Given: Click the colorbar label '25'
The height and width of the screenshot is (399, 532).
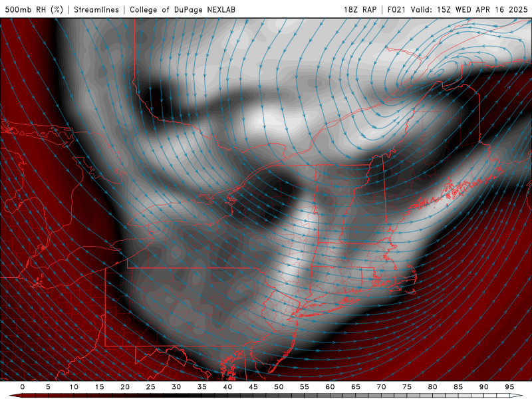Looking at the screenshot, I should [151, 387].
